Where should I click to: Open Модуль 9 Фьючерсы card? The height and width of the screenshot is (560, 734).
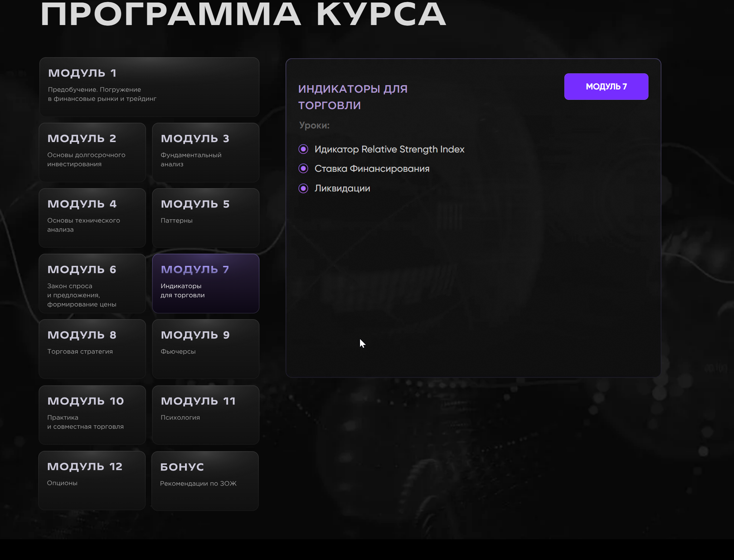click(205, 349)
